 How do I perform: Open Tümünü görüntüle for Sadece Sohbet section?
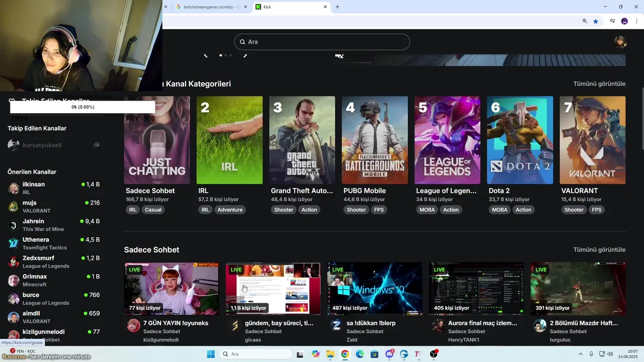tap(599, 249)
